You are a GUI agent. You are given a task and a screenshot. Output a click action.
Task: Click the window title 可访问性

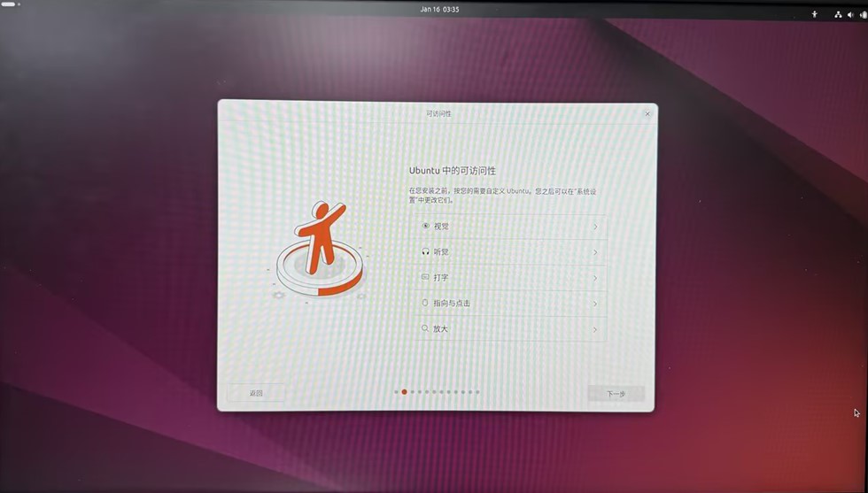tap(438, 113)
